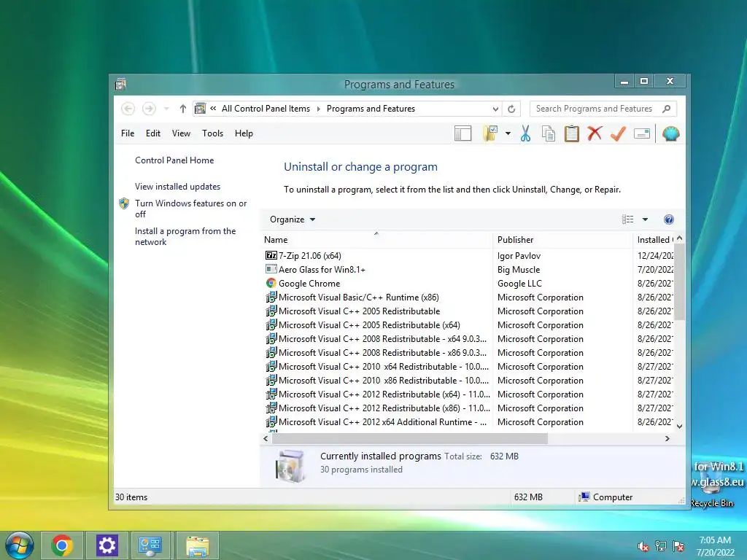
Task: Click the navigation pane layout icon
Action: [x=462, y=134]
